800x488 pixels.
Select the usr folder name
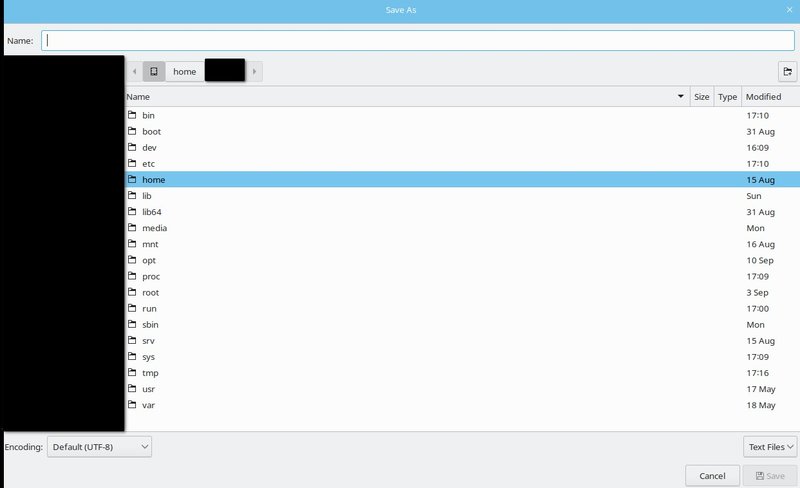[148, 389]
